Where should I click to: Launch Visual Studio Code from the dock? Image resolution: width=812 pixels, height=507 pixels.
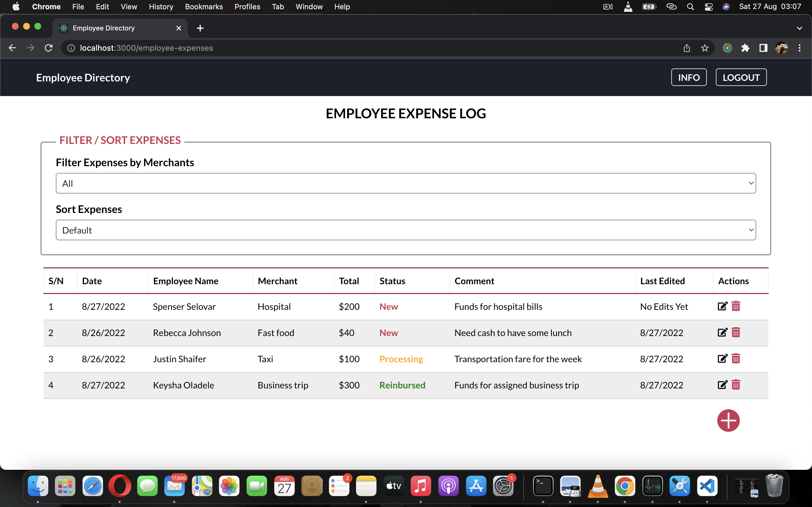[707, 486]
